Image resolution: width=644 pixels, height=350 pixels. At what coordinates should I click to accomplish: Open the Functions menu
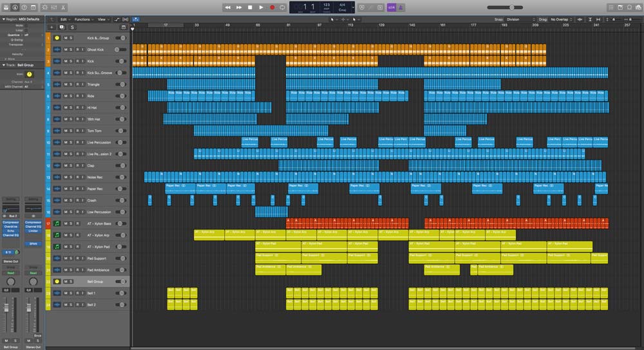tap(82, 19)
